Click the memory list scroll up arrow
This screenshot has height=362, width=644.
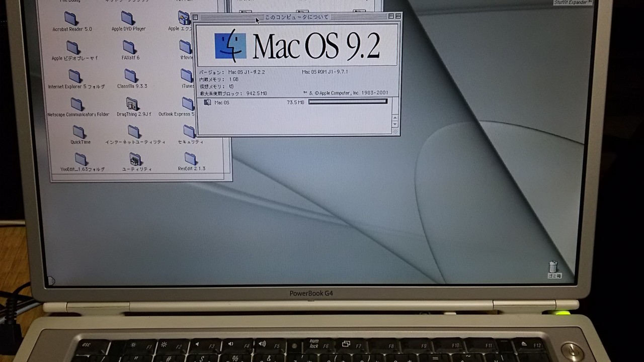395,117
